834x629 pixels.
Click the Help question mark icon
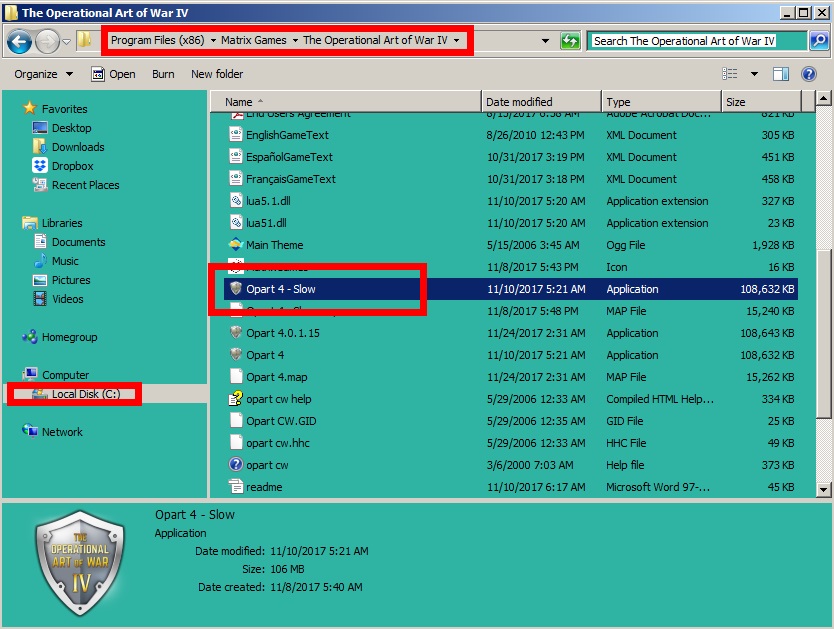tap(808, 74)
